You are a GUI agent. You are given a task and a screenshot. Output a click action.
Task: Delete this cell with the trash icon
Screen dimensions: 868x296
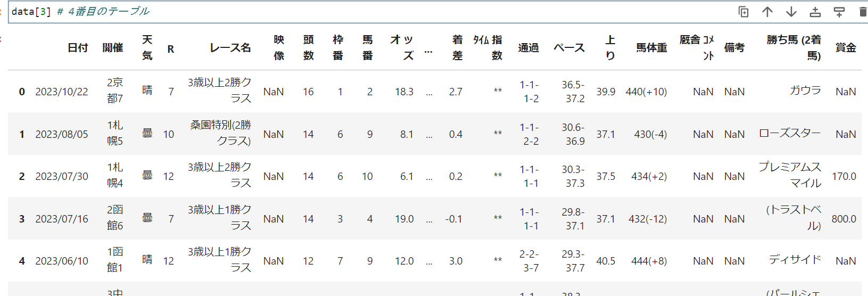click(x=862, y=12)
